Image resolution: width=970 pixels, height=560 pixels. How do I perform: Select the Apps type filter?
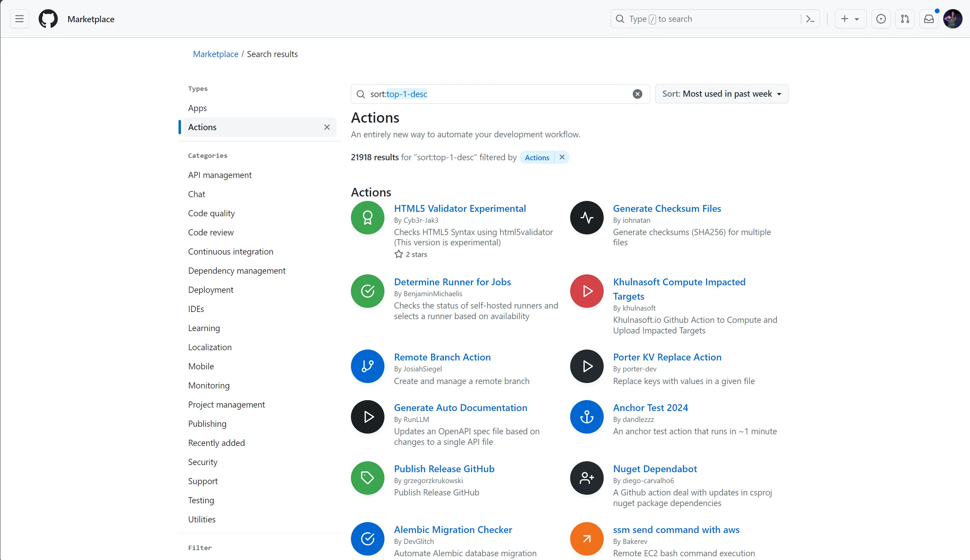[x=197, y=108]
